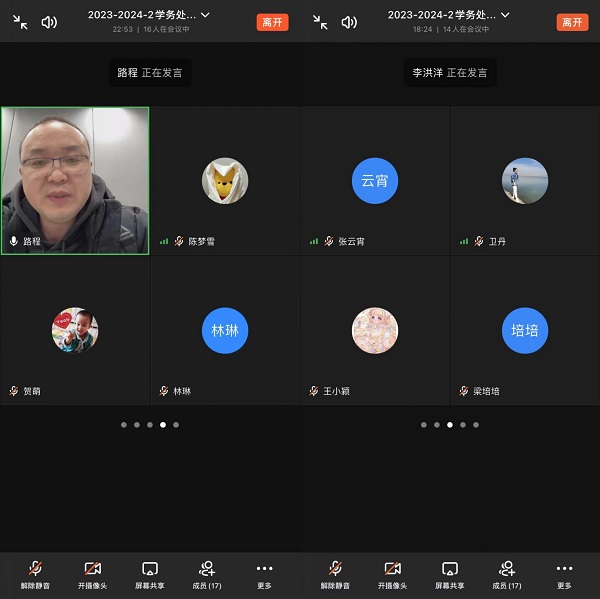Viewport: 600px width, 599px height.
Task: Open 更多 options in the 18:24 meeting
Action: [x=564, y=574]
